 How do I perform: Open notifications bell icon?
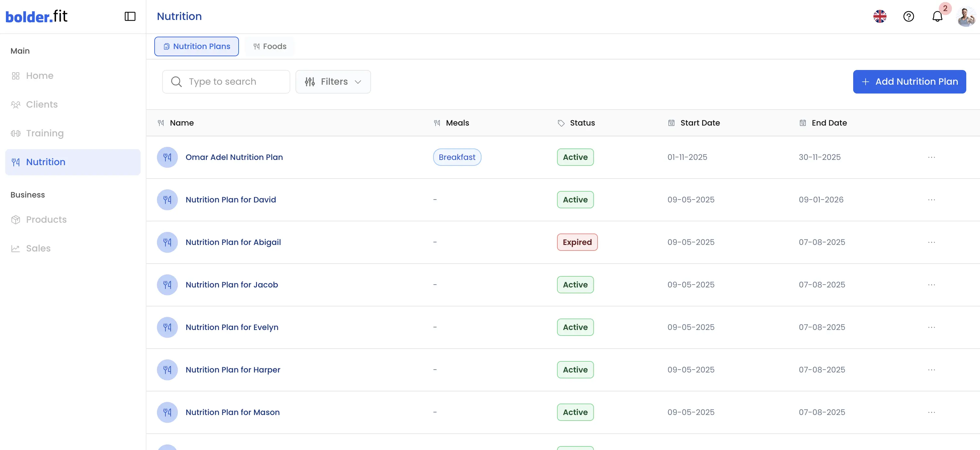click(938, 16)
